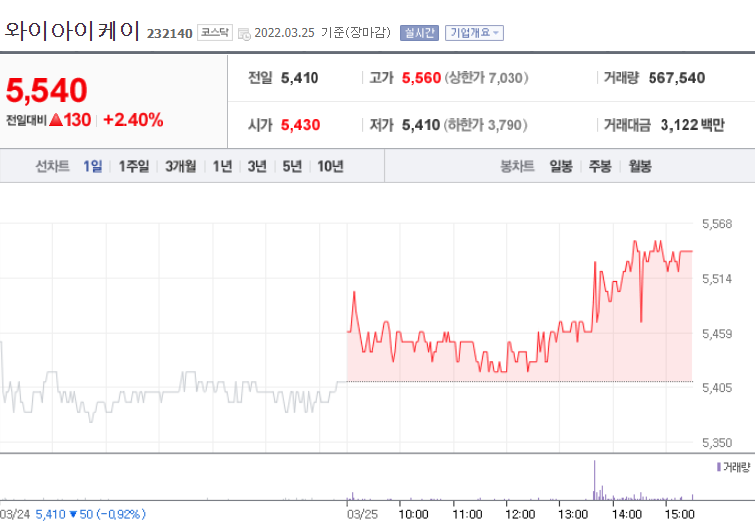This screenshot has height=529, width=755.
Task: Click the 전일 value 5,410
Action: click(x=299, y=78)
